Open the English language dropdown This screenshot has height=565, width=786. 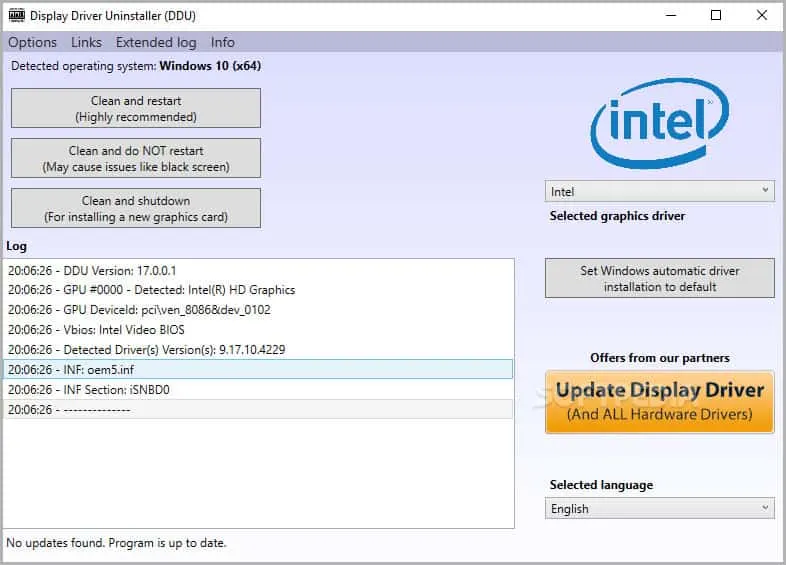(660, 508)
